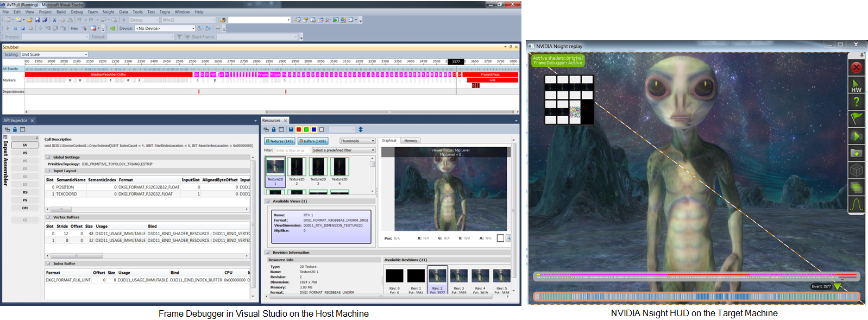Screen dimensions: 868x320
Task: Select the RS pipeline stage button
Action: click(x=25, y=192)
